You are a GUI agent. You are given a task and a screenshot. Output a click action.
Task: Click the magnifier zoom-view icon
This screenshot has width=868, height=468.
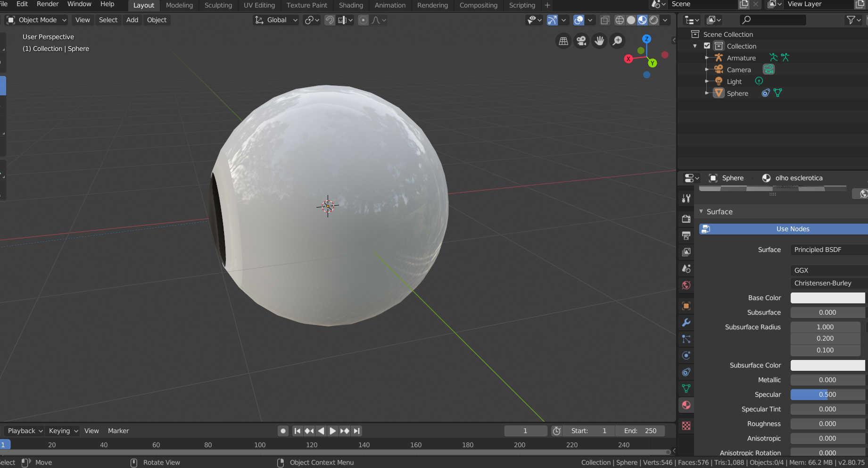tap(617, 41)
